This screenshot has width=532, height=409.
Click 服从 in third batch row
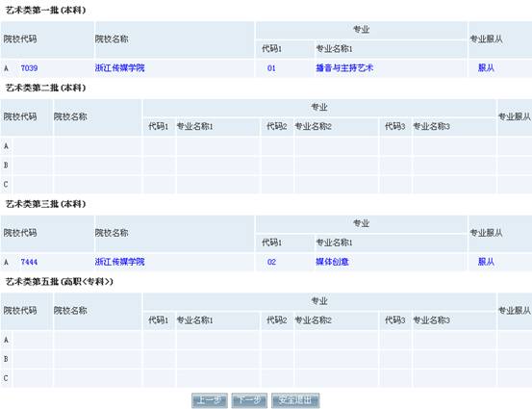pyautogui.click(x=486, y=262)
